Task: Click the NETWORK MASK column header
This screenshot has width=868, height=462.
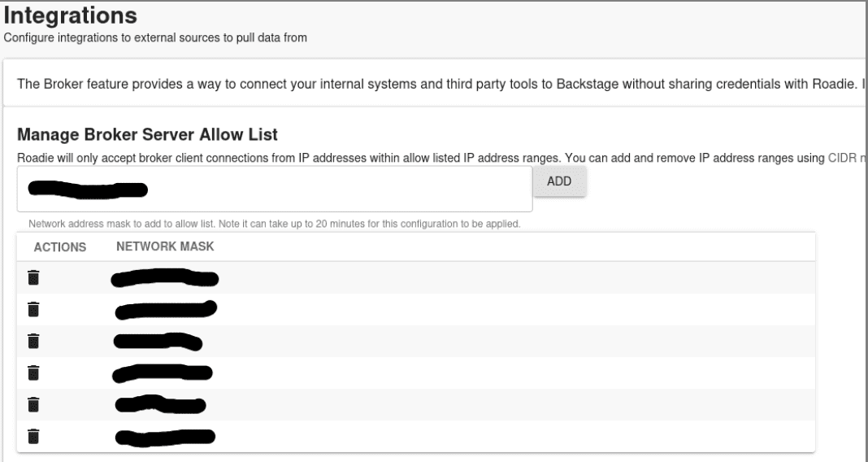Action: pos(165,246)
